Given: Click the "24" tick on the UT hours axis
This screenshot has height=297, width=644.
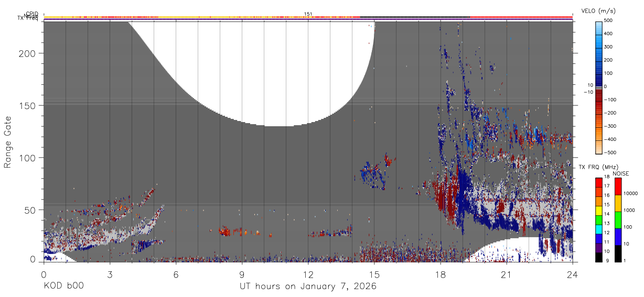Looking at the screenshot, I should point(573,274).
